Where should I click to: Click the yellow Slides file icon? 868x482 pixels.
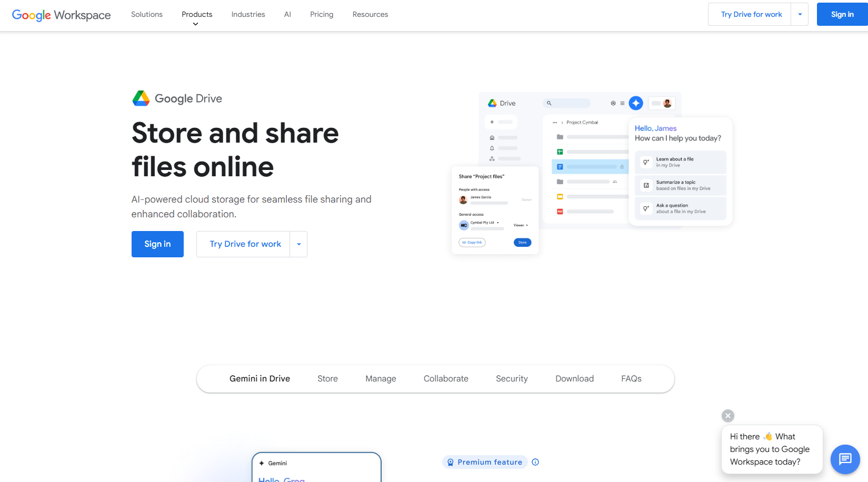click(x=560, y=197)
